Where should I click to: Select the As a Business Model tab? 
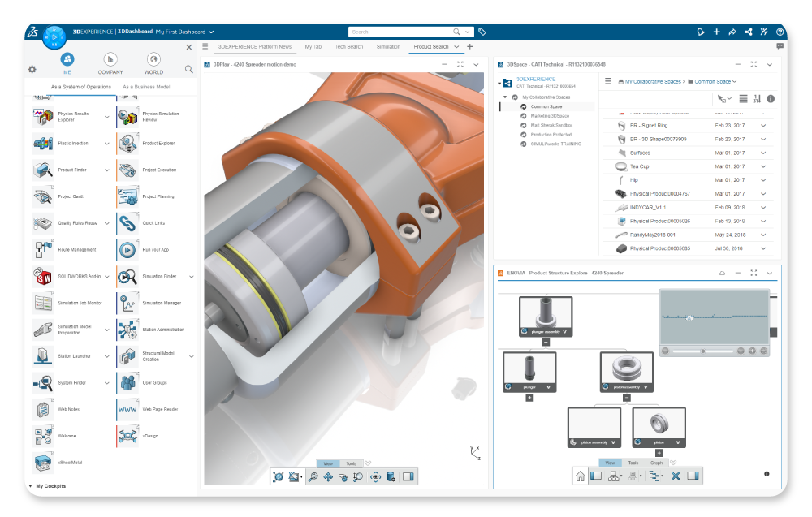pyautogui.click(x=146, y=87)
